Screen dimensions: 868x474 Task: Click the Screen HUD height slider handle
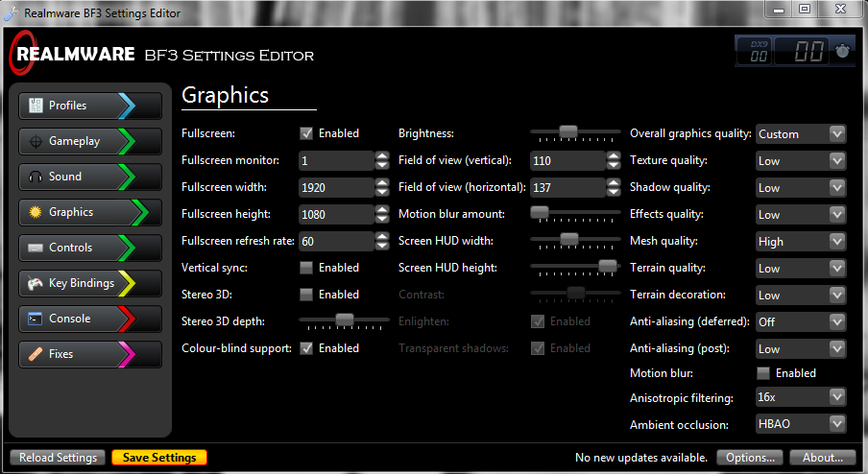point(607,266)
